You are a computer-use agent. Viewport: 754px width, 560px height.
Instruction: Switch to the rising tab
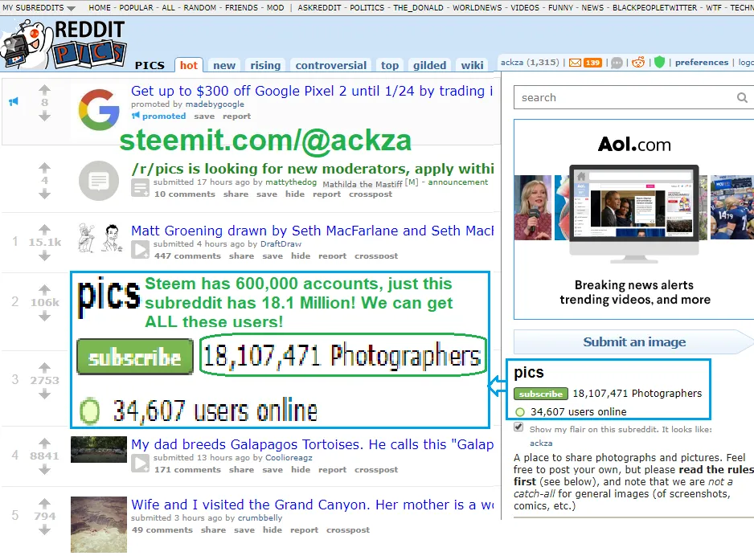(x=265, y=65)
